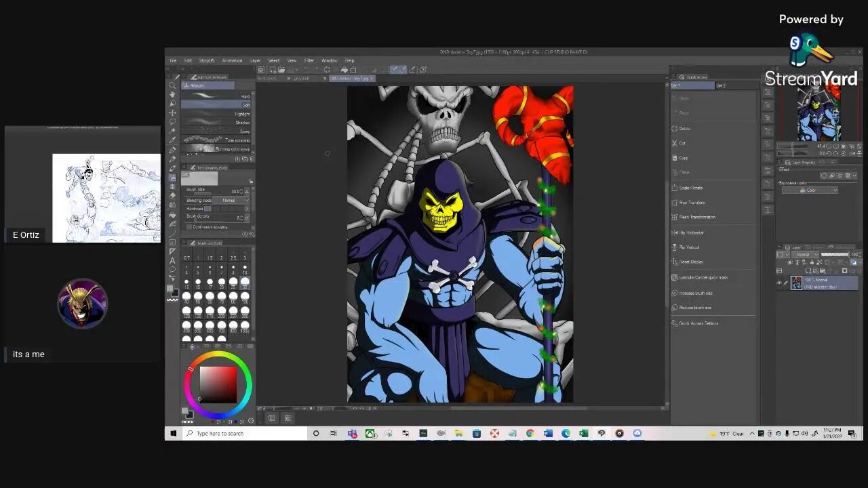Open Google Chrome from the taskbar
The width and height of the screenshot is (868, 488).
[x=530, y=433]
